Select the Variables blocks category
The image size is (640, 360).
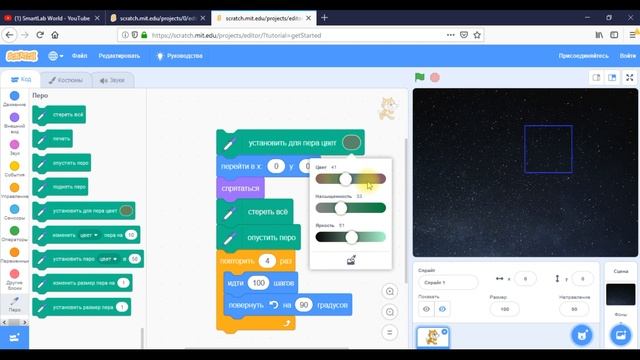coord(14,255)
